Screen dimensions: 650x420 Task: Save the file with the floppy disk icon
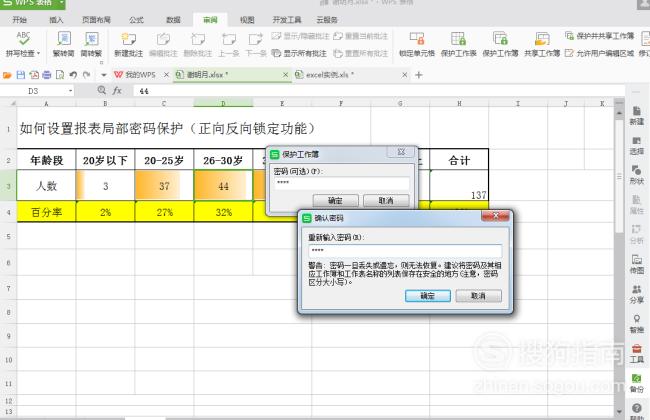tap(21, 75)
